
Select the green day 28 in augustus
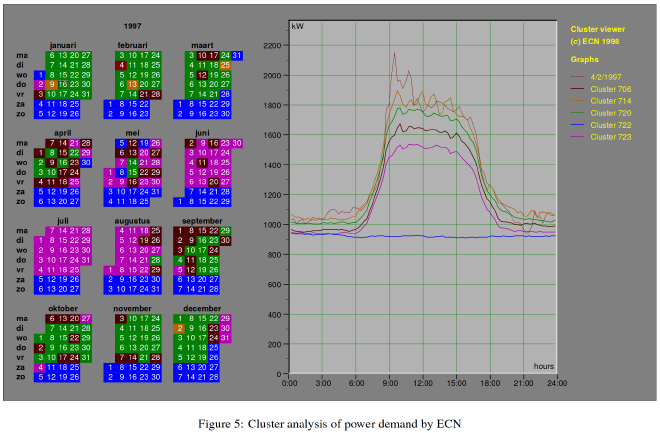coord(156,260)
